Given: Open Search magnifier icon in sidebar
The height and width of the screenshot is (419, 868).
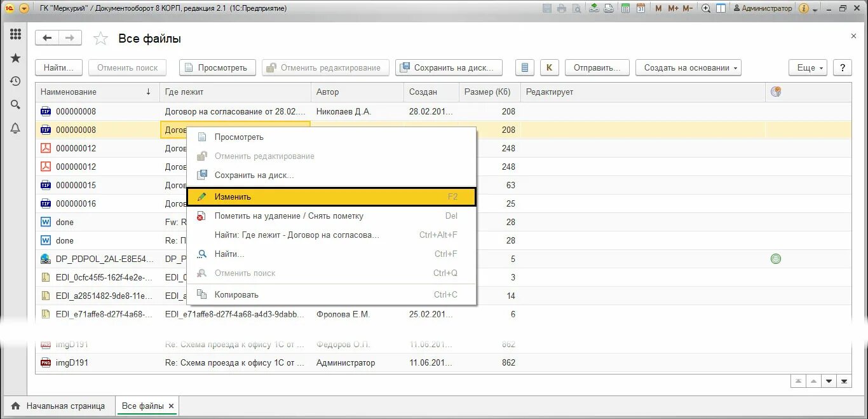Looking at the screenshot, I should [x=15, y=105].
